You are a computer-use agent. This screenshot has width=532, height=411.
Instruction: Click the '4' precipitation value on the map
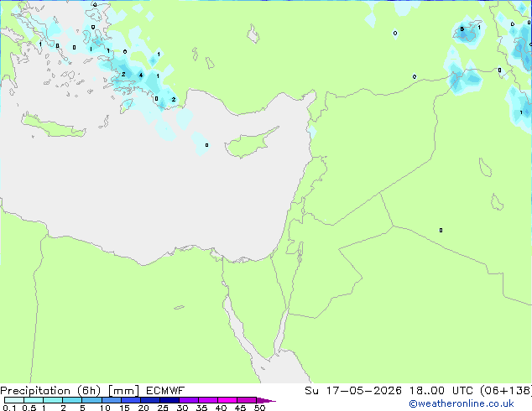pyautogui.click(x=141, y=75)
